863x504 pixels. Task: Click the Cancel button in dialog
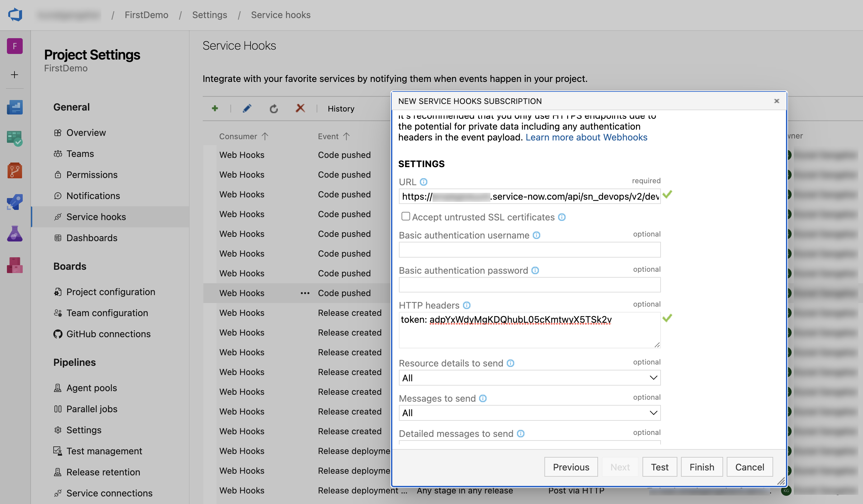tap(750, 467)
